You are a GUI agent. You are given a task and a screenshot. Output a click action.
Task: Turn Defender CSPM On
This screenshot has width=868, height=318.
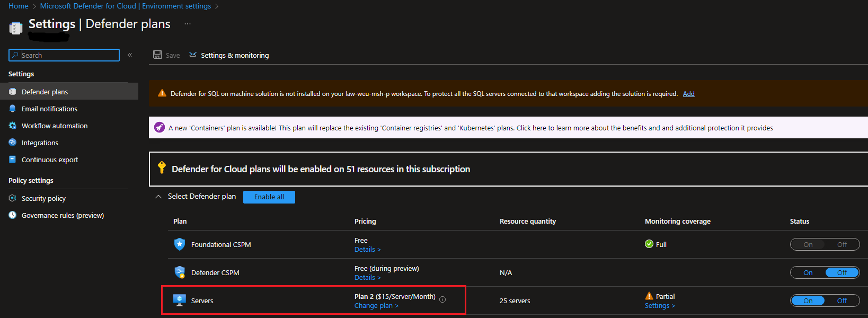(808, 272)
